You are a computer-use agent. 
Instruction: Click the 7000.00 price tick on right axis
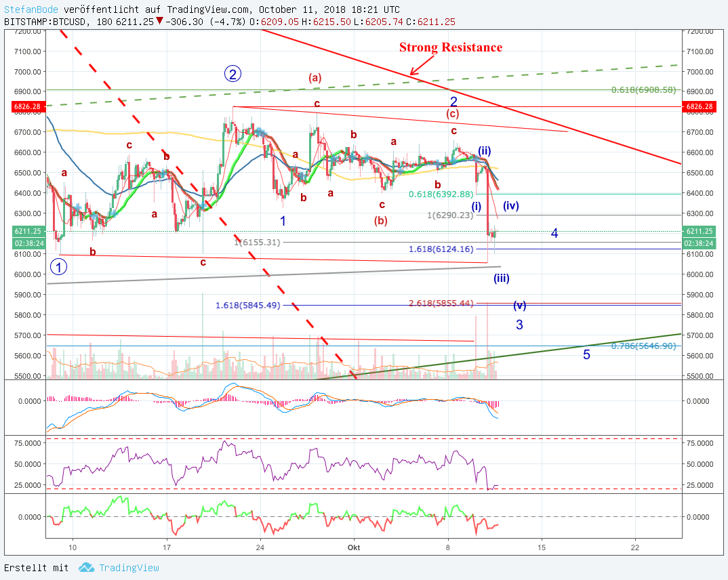700,72
